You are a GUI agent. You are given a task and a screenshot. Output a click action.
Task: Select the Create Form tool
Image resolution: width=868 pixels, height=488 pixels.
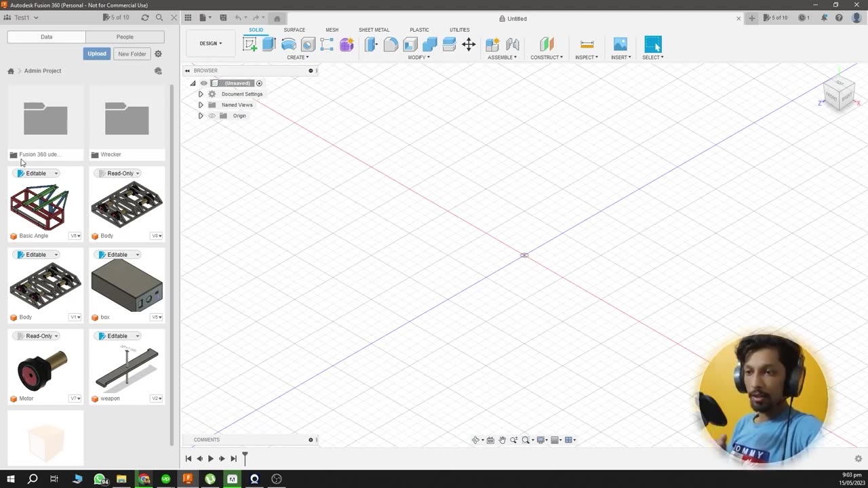point(347,45)
